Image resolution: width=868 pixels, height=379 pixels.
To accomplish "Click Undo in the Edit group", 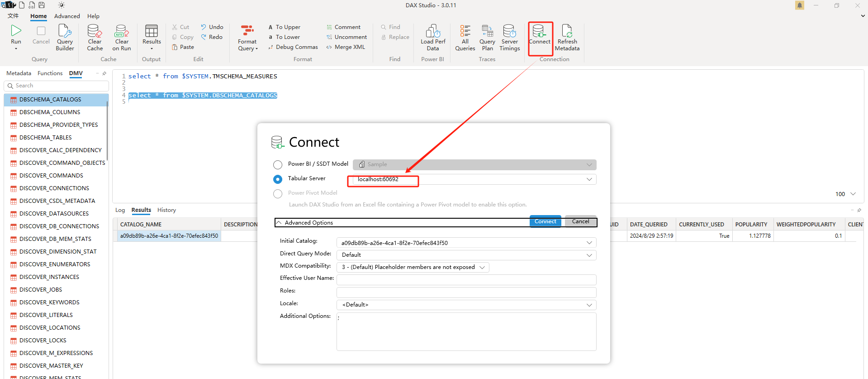I will point(212,27).
